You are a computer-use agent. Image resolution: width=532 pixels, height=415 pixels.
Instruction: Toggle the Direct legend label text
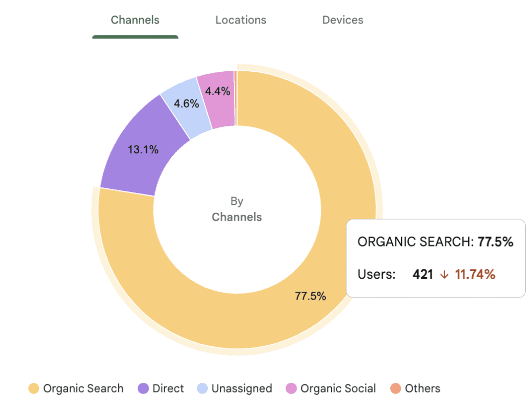click(168, 388)
